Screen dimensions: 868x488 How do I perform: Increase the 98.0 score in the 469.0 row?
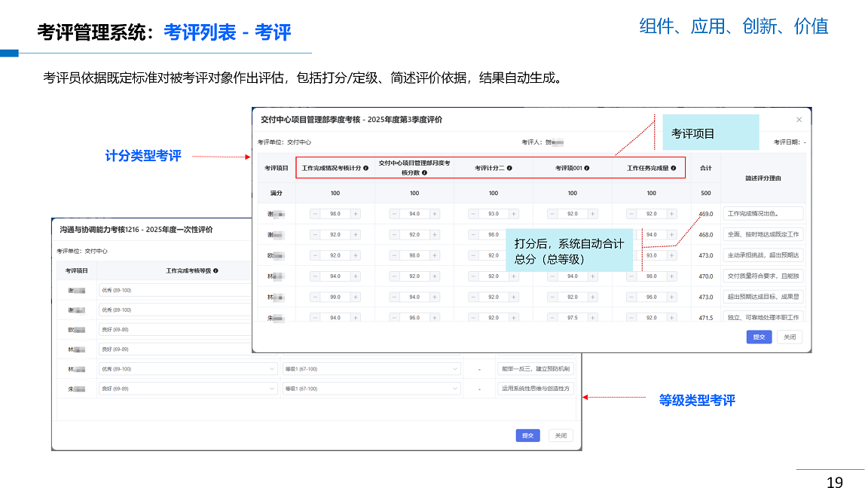(356, 214)
